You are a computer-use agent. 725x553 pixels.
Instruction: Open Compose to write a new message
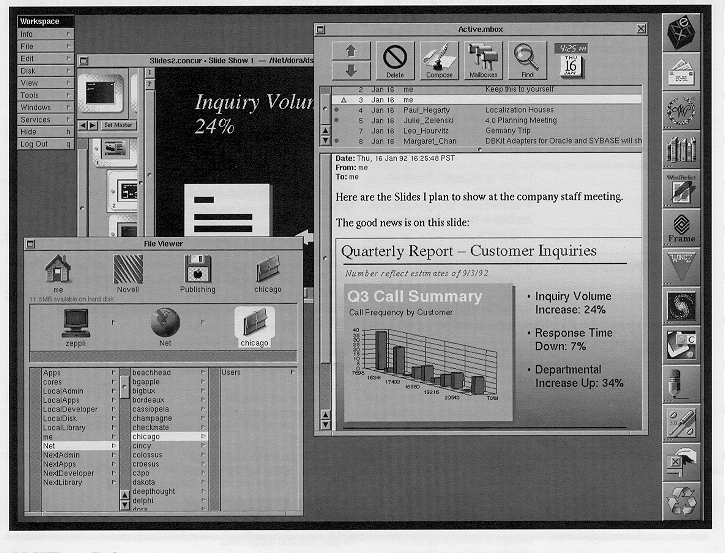439,61
